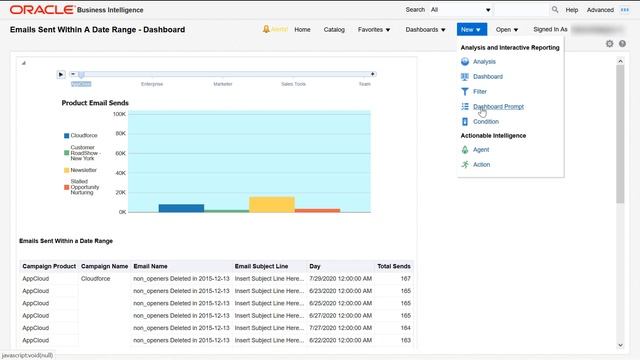Click the Condition icon
The image size is (640, 360).
[x=465, y=122]
